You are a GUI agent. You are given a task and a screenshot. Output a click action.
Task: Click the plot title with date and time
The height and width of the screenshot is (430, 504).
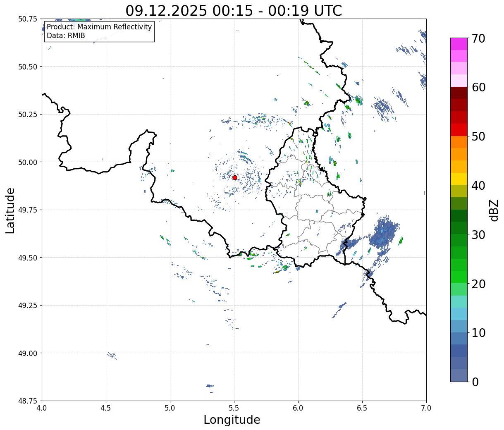coord(234,10)
